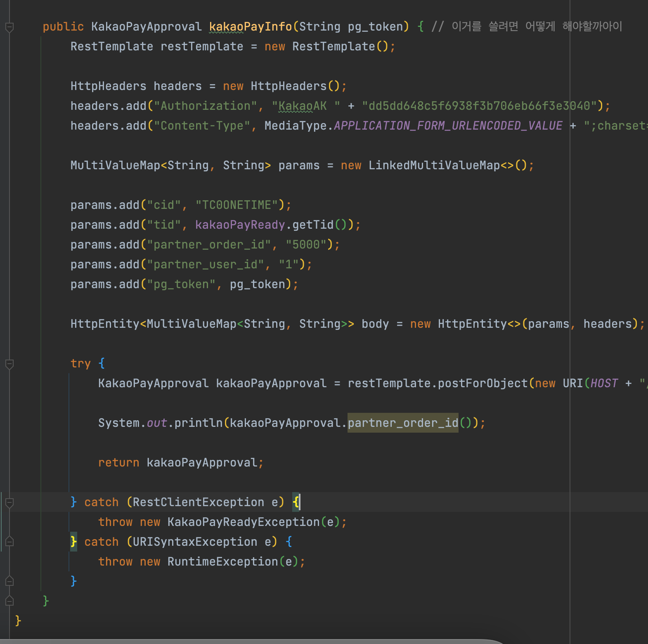Click the println call in System.out
The image size is (648, 644).
[199, 423]
